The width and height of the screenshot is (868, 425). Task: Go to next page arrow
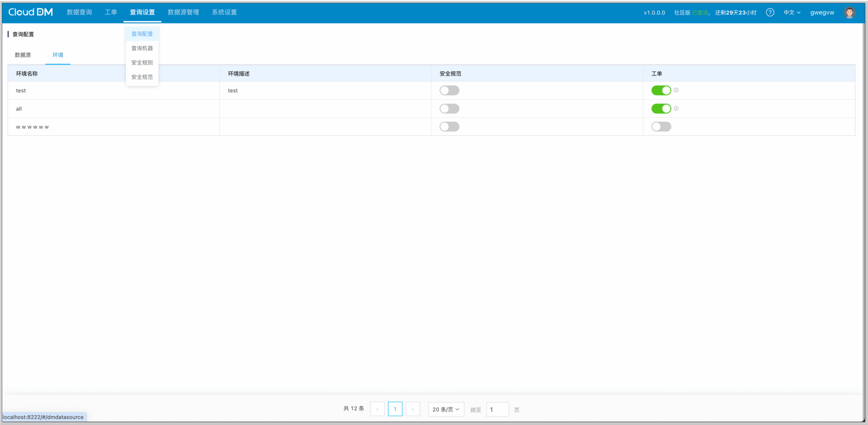pos(413,409)
